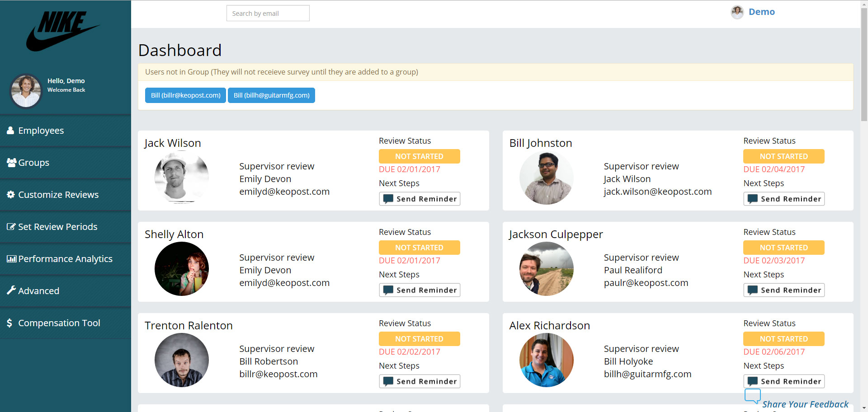The width and height of the screenshot is (868, 412).
Task: Click the Performance Analytics chart icon
Action: 11,259
